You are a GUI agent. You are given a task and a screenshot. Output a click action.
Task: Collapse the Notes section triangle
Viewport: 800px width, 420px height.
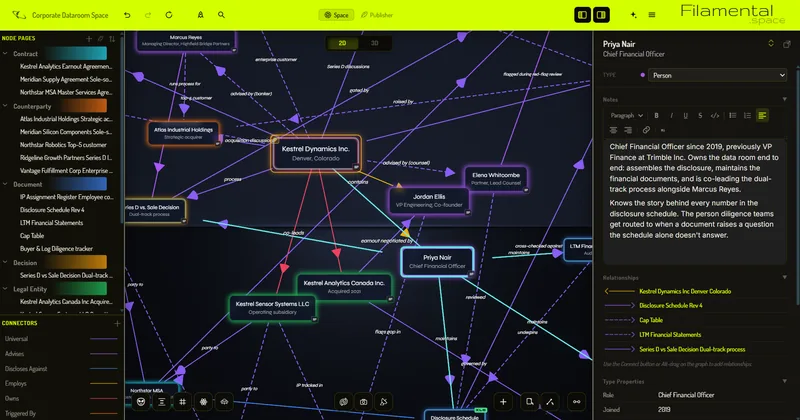[x=785, y=100]
